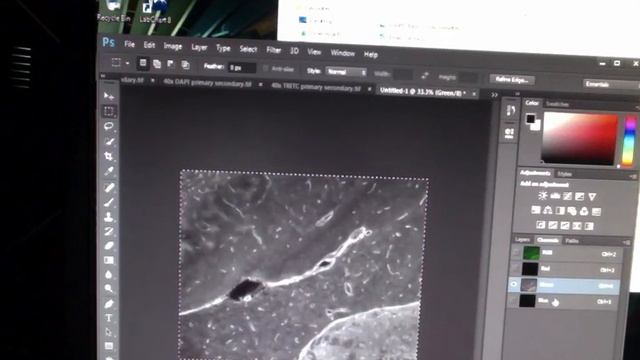Screen dimensions: 640x360
Task: Add an Exposure adjustment
Action: tap(580, 197)
